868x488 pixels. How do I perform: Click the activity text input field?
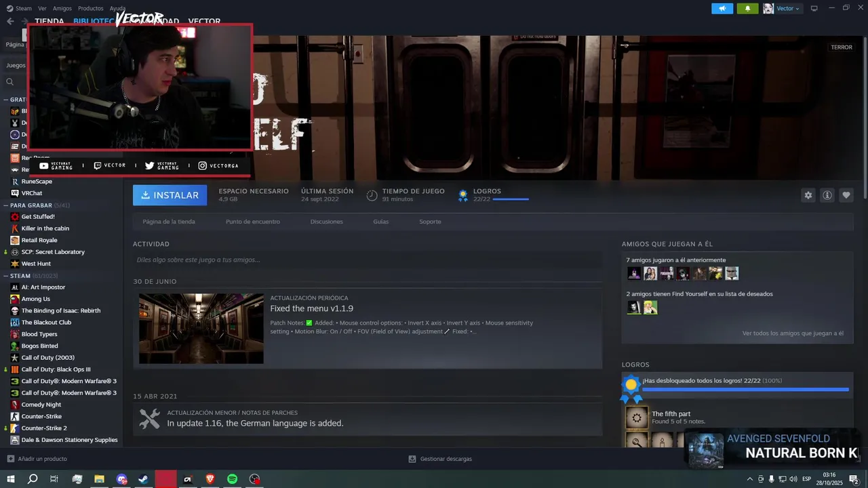pos(368,260)
